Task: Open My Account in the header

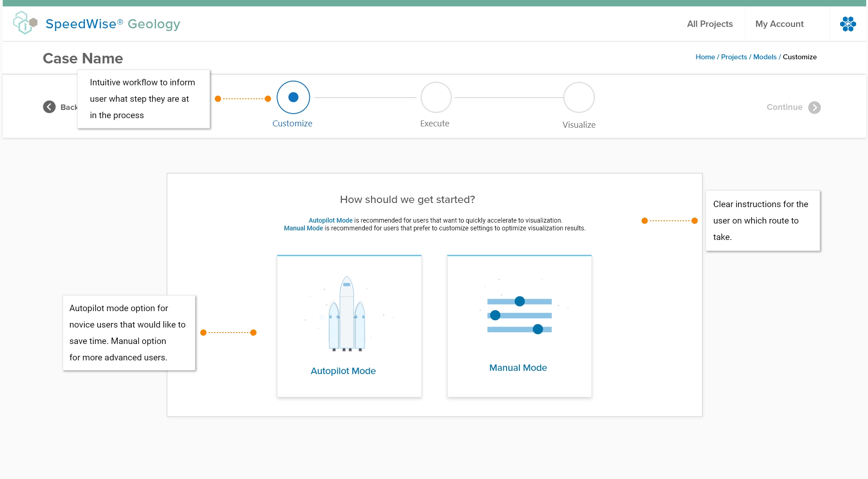Action: coord(779,24)
